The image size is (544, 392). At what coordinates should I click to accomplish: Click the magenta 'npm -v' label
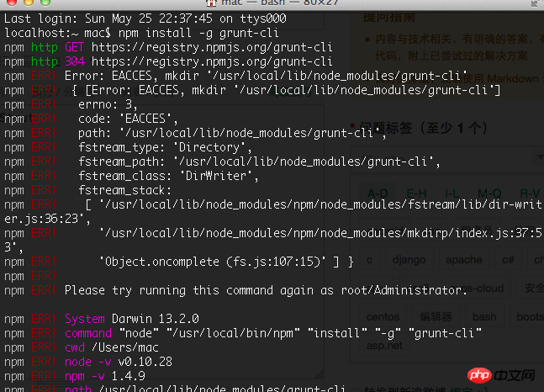pos(85,376)
